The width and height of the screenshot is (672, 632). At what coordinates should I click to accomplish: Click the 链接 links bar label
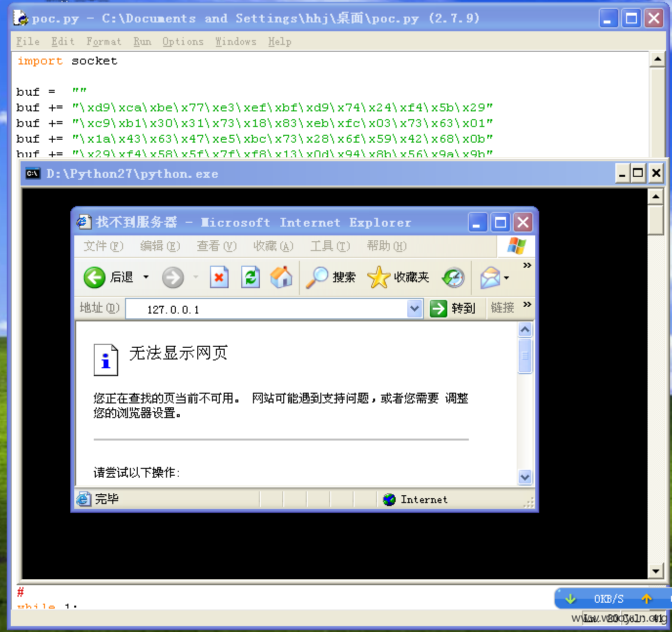(x=503, y=308)
